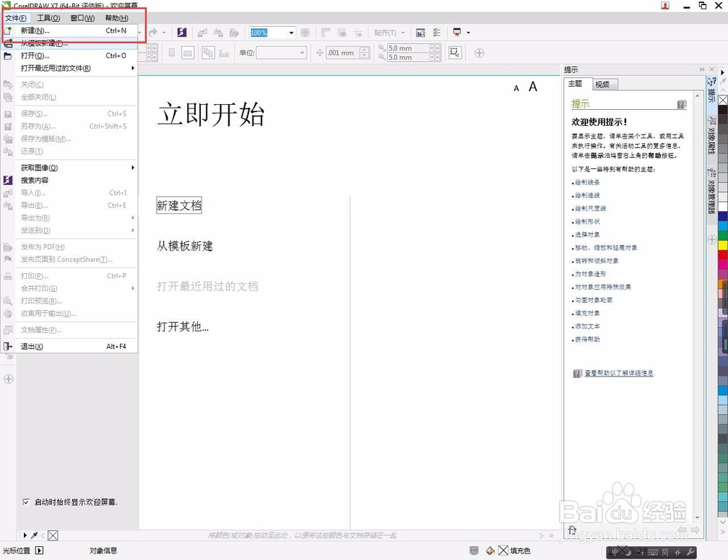Click the current page layout icon
Viewport: 728px width, 560px height.
click(223, 53)
